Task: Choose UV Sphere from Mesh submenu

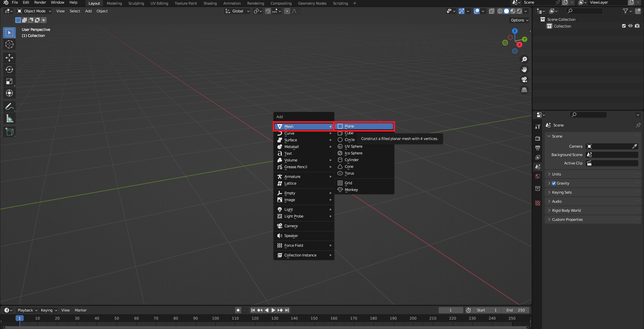Action: (365, 146)
